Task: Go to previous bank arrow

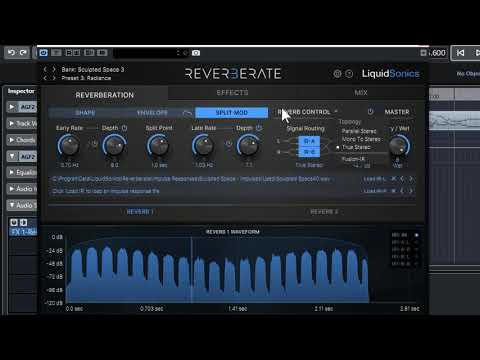Action: point(46,69)
